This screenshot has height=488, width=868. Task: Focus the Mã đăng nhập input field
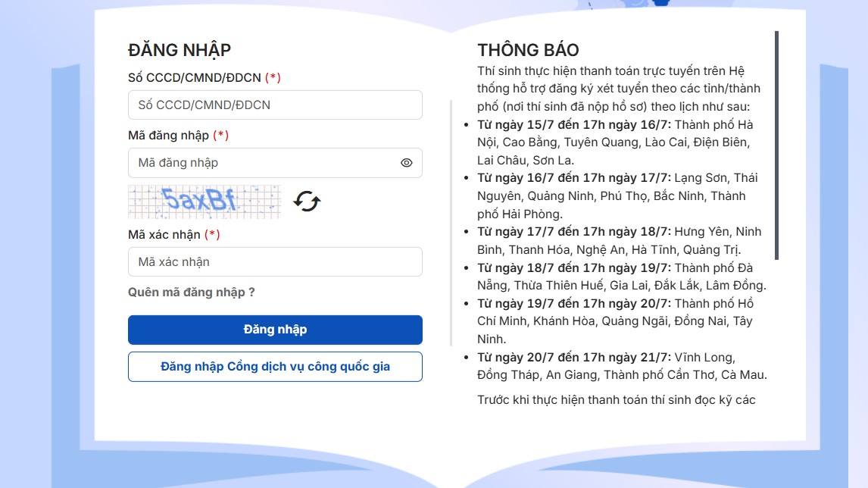point(275,163)
